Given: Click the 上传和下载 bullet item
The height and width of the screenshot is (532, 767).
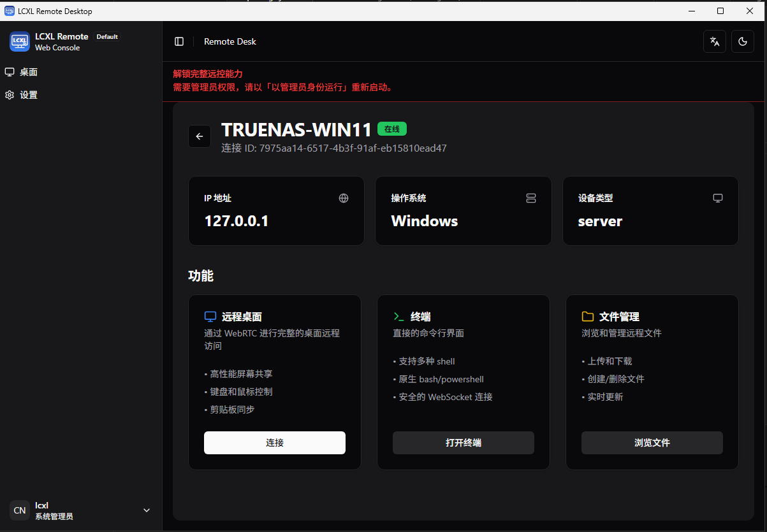Looking at the screenshot, I should (x=607, y=361).
